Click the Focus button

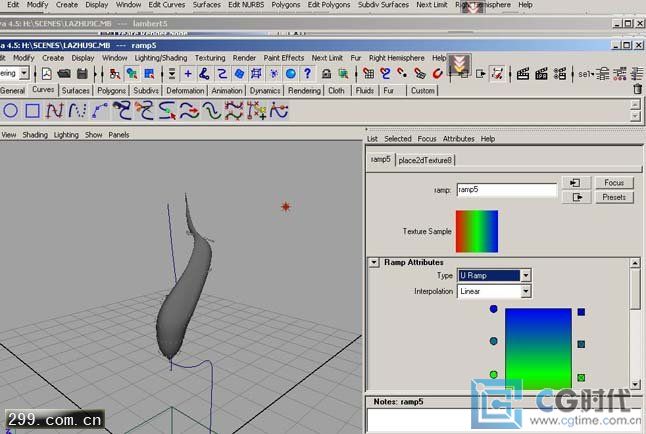pyautogui.click(x=614, y=183)
